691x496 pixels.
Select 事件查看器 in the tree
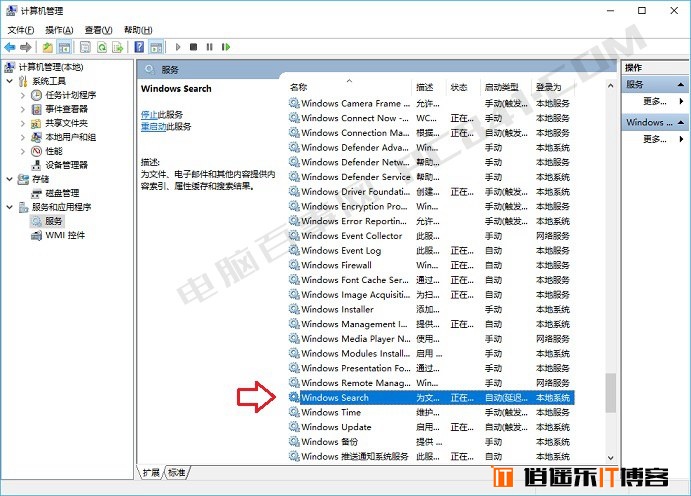67,109
